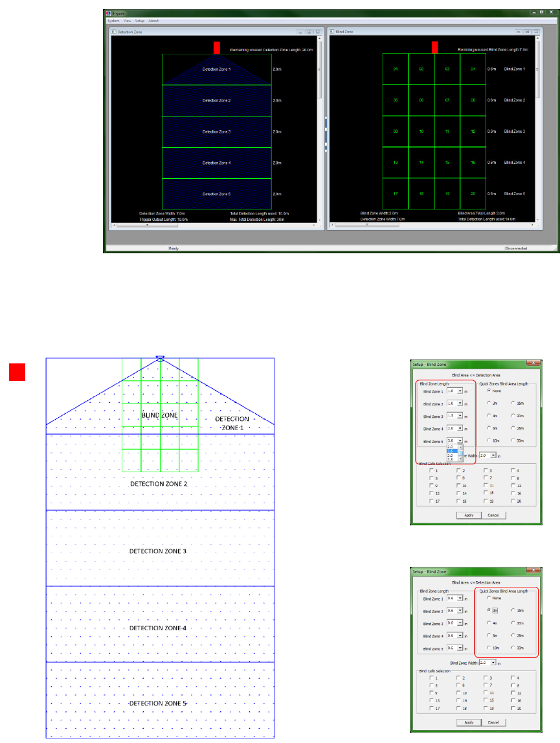Select 4m radio in upper Setup dialog
The height and width of the screenshot is (743, 560).
[x=489, y=416]
